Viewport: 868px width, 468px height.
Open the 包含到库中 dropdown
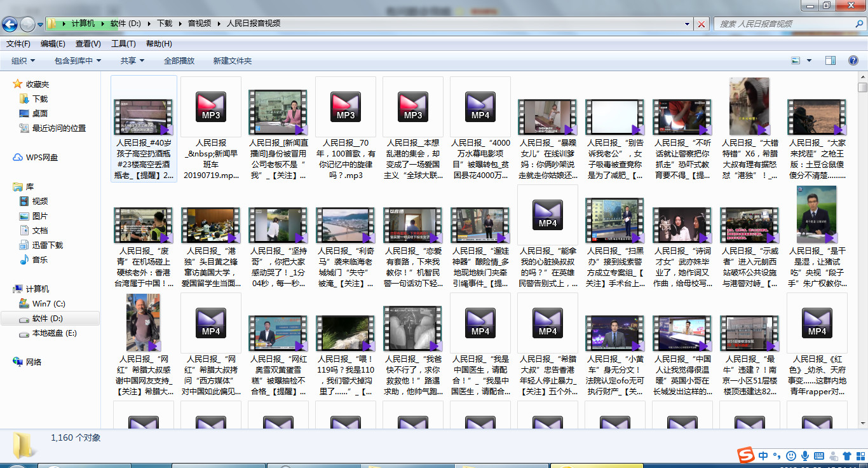pyautogui.click(x=78, y=61)
